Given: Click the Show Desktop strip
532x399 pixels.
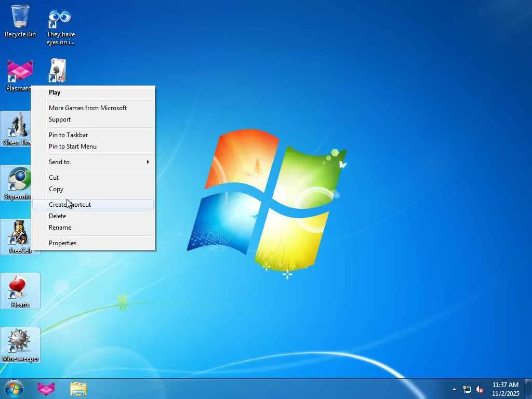Looking at the screenshot, I should click(x=528, y=389).
